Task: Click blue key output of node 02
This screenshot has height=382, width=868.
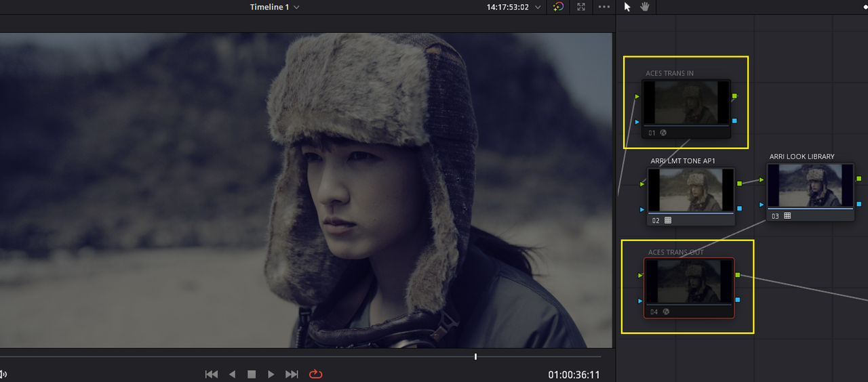Action: point(740,208)
